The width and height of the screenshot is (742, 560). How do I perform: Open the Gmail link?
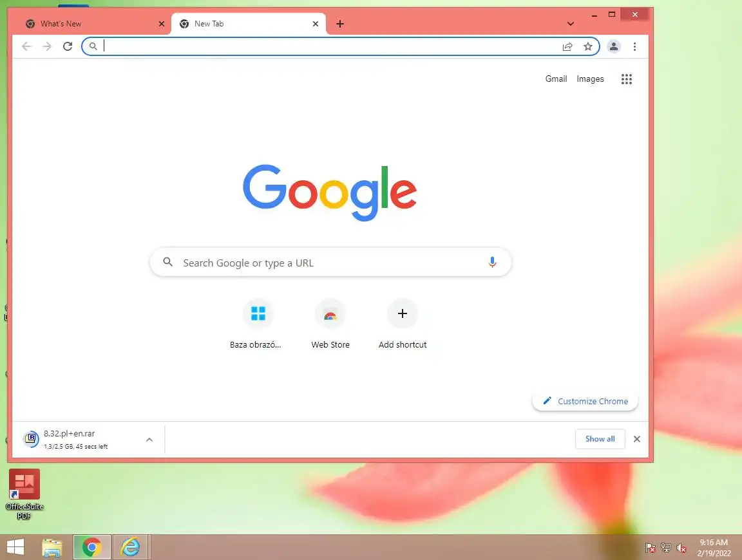(556, 79)
